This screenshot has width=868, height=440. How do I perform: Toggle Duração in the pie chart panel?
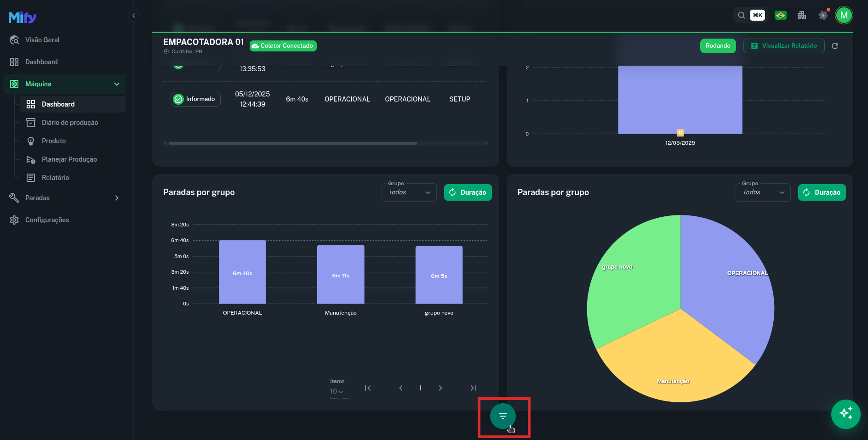[822, 192]
